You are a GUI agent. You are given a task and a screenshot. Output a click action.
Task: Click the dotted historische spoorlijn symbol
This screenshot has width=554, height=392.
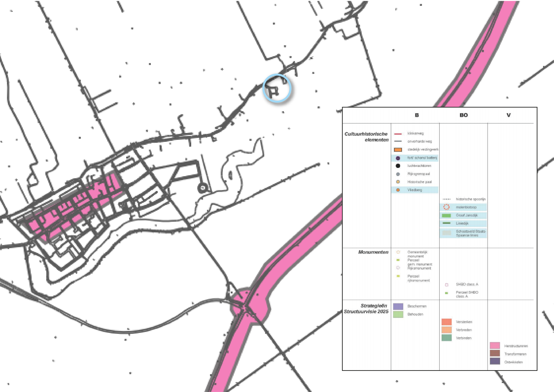coord(446,199)
